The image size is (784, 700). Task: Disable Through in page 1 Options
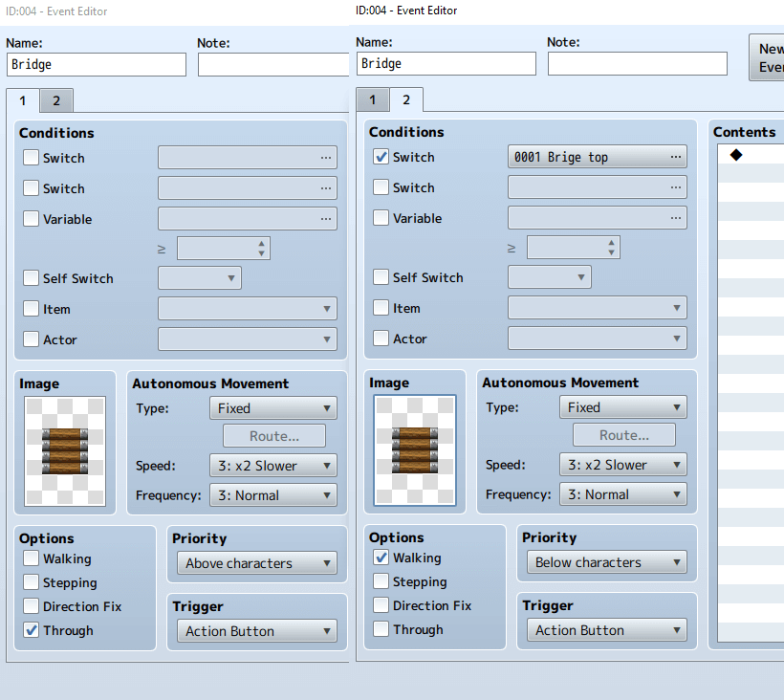[x=31, y=630]
